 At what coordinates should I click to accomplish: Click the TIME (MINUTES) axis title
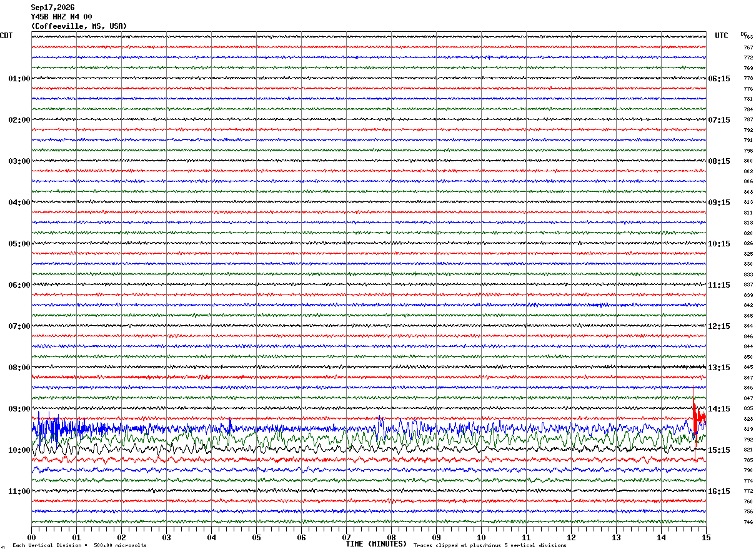pyautogui.click(x=376, y=544)
